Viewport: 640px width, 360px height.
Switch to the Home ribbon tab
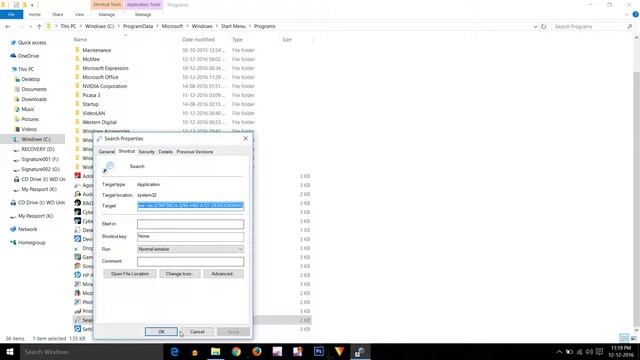pos(35,14)
